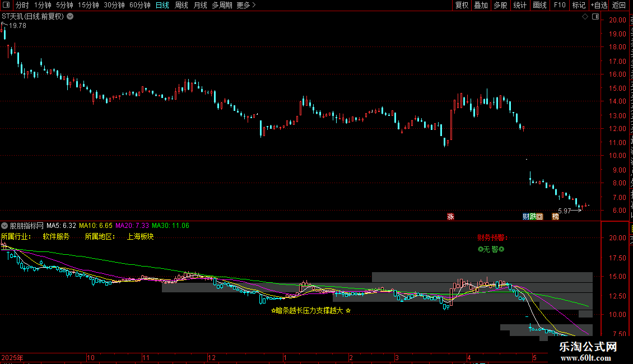The height and width of the screenshot is (364, 633).
Task: Click month 12 marker on the timeline
Action: [212, 357]
